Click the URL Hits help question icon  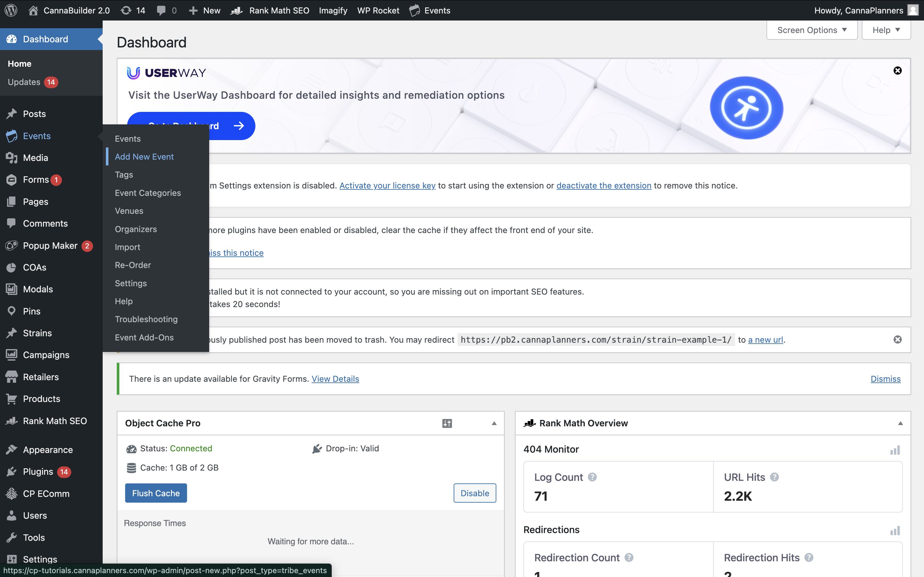[774, 477]
